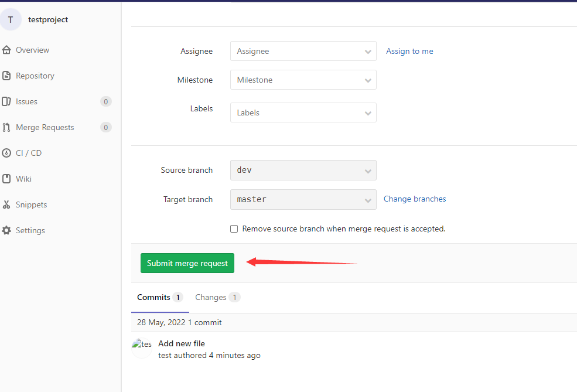The height and width of the screenshot is (392, 577).
Task: Click the Merge Requests count badge 0
Action: click(106, 127)
